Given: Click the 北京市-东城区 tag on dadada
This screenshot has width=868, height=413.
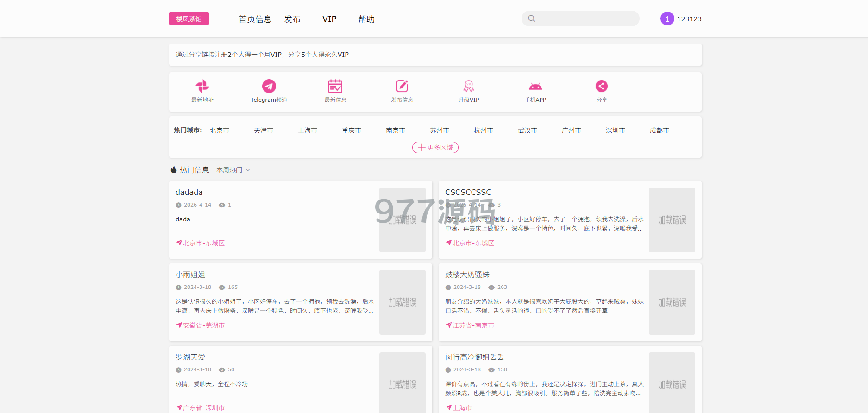Looking at the screenshot, I should (x=200, y=243).
